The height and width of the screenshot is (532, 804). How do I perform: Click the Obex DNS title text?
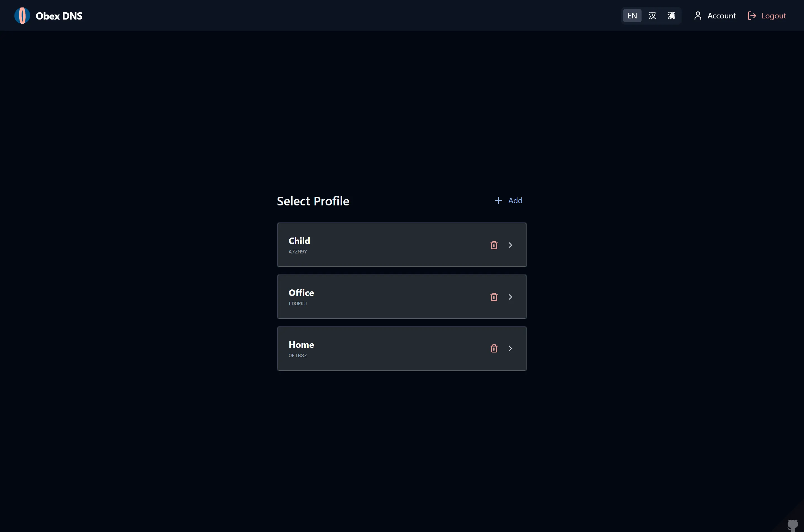(x=59, y=16)
